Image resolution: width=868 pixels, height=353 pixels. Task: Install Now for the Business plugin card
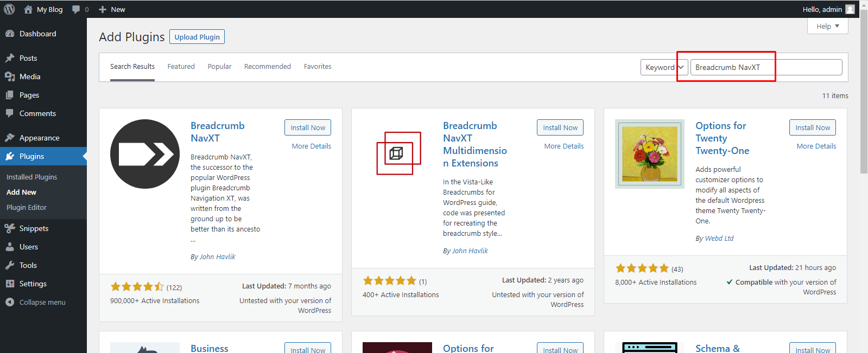308,348
